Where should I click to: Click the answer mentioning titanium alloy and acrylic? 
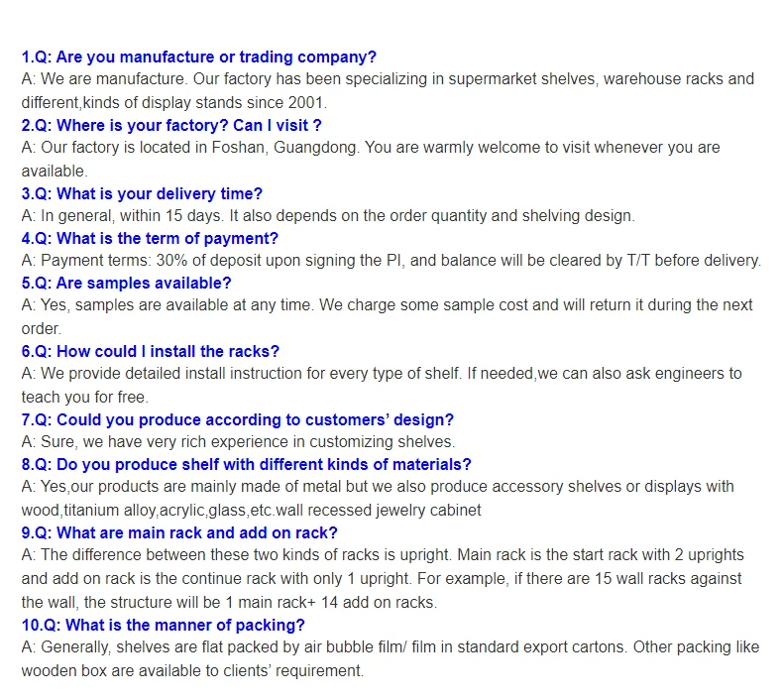(x=377, y=498)
